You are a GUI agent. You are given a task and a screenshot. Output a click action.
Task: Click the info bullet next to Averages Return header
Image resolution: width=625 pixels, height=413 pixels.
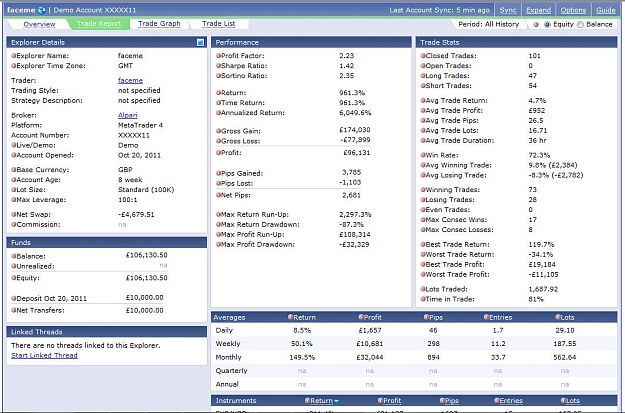click(x=290, y=317)
